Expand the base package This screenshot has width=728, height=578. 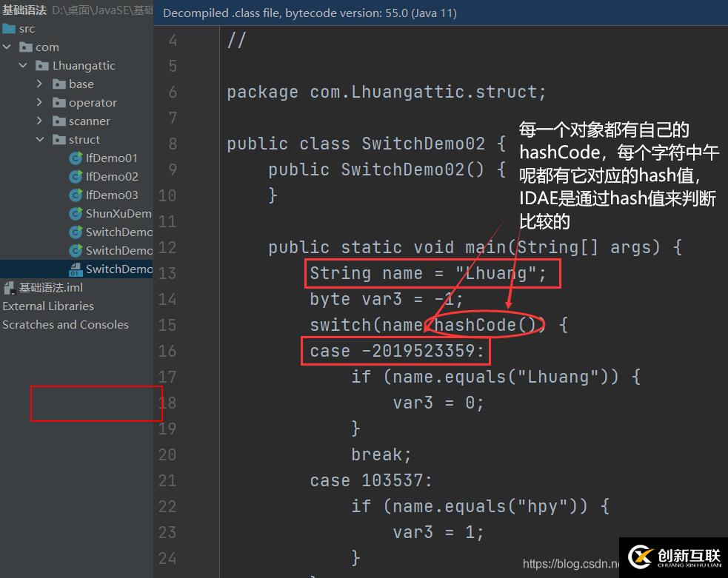41,84
